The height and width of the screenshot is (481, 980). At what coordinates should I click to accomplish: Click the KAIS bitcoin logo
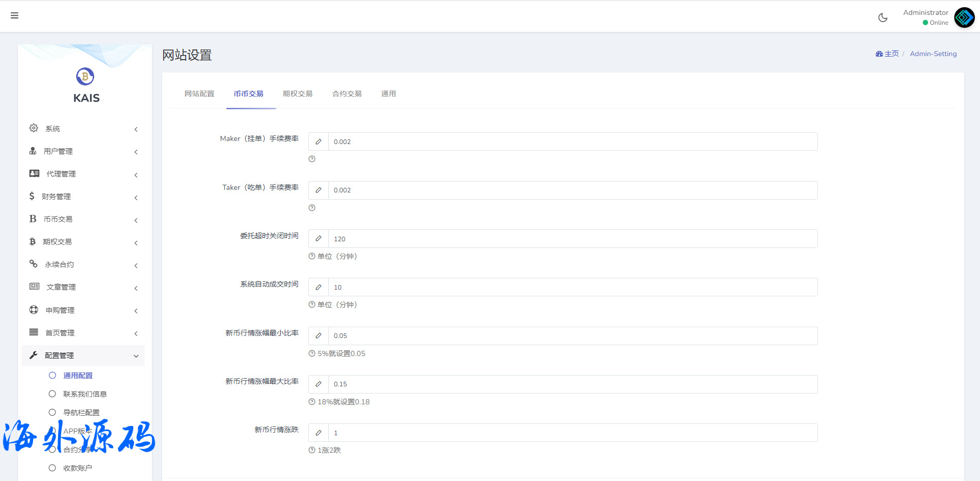coord(85,77)
